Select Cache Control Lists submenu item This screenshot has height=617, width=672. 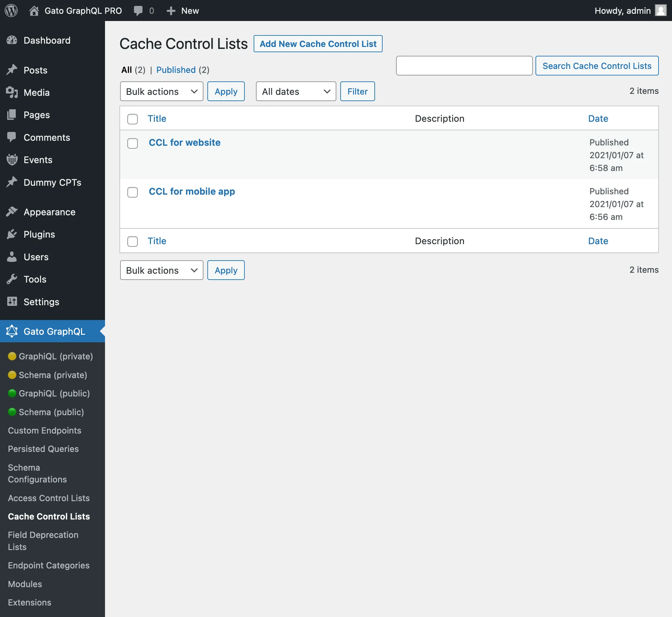pos(49,516)
